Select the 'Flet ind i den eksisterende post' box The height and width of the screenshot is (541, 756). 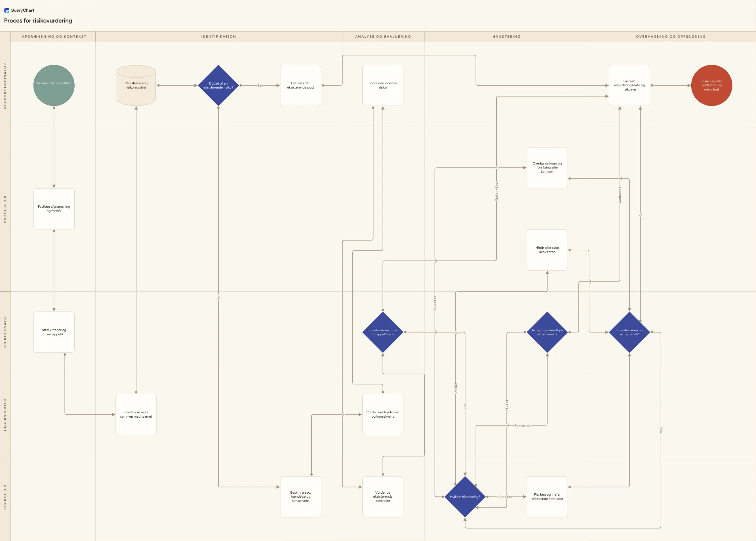click(x=301, y=85)
